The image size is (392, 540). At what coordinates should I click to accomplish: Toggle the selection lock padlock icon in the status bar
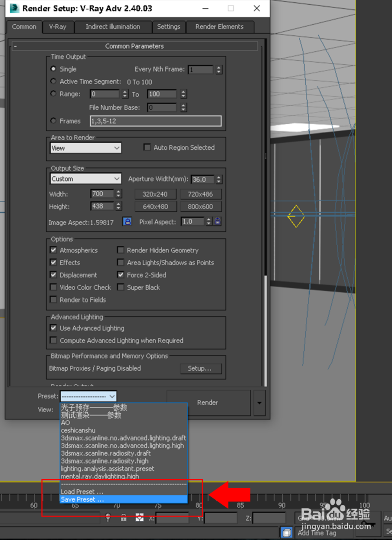click(123, 518)
